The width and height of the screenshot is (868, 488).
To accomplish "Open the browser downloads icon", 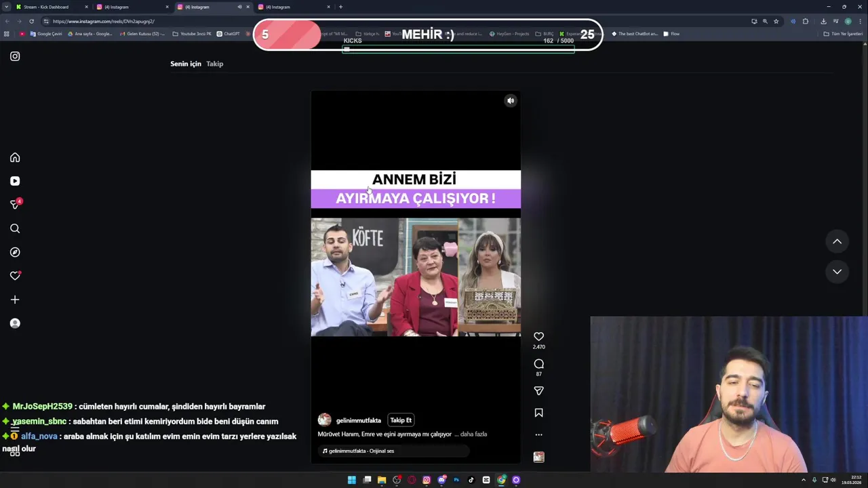I will click(x=823, y=21).
